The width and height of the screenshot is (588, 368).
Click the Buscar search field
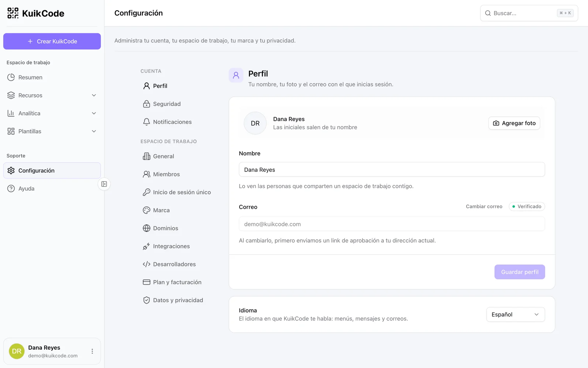coord(529,13)
